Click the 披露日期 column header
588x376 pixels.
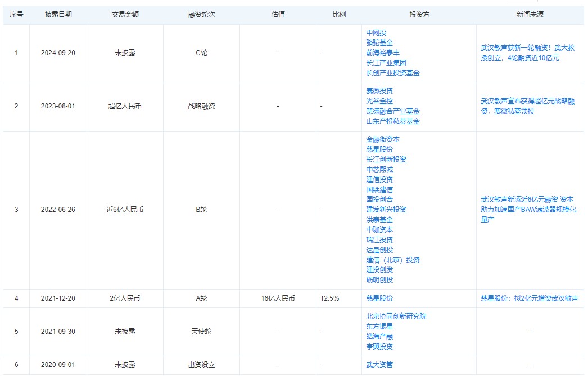tap(58, 15)
